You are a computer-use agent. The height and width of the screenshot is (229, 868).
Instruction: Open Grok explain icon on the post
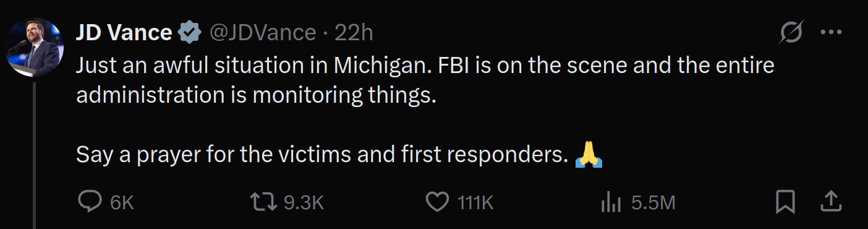point(792,32)
